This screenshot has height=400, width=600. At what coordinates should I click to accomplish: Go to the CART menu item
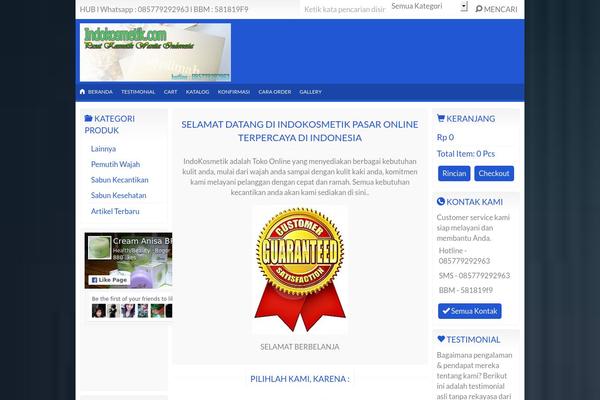pyautogui.click(x=170, y=92)
